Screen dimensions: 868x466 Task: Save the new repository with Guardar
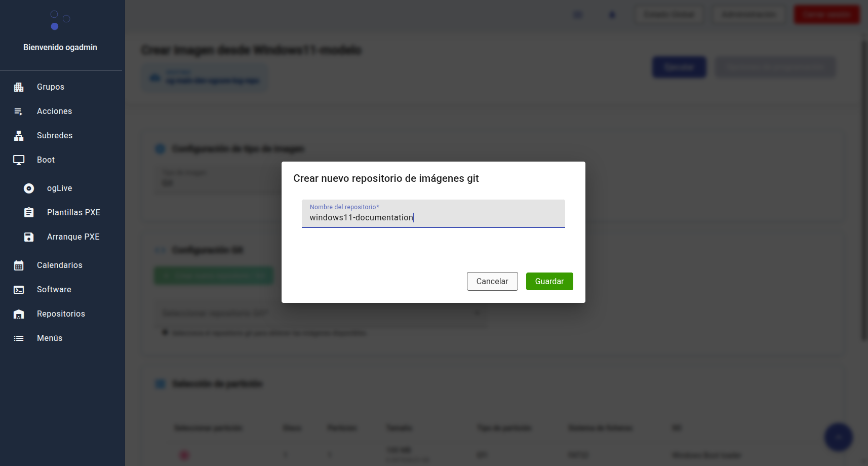click(x=549, y=282)
